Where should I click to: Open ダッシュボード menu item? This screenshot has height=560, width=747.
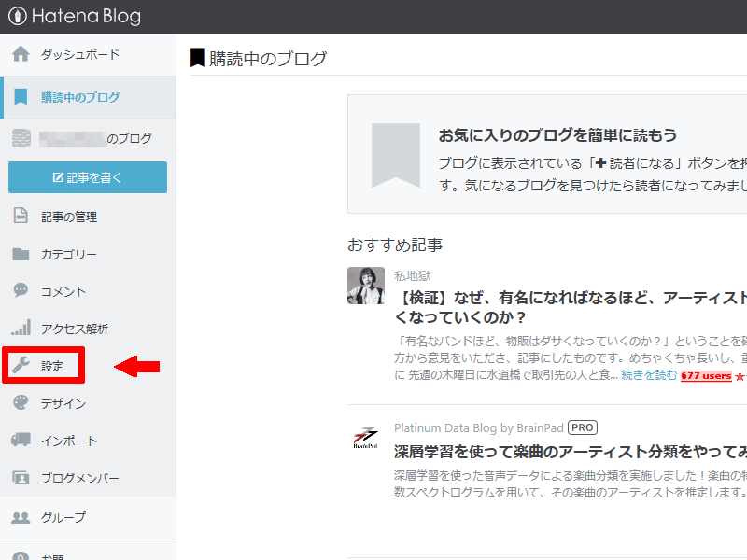(80, 54)
